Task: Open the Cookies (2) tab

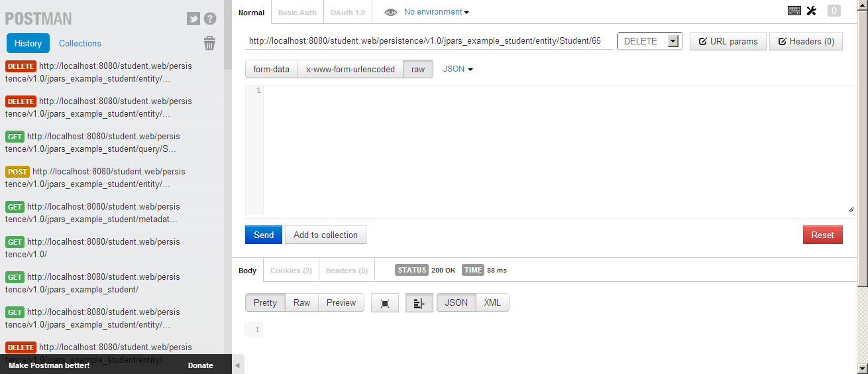Action: [x=291, y=271]
